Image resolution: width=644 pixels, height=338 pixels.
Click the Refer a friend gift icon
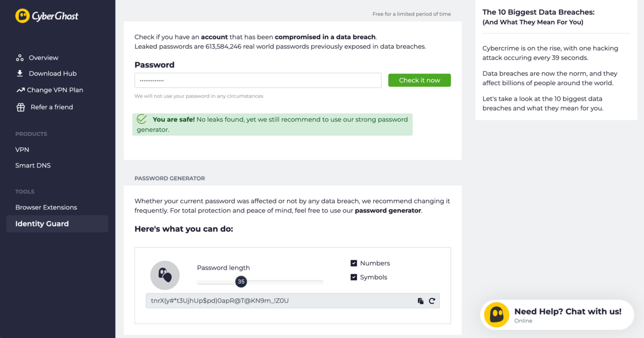20,107
